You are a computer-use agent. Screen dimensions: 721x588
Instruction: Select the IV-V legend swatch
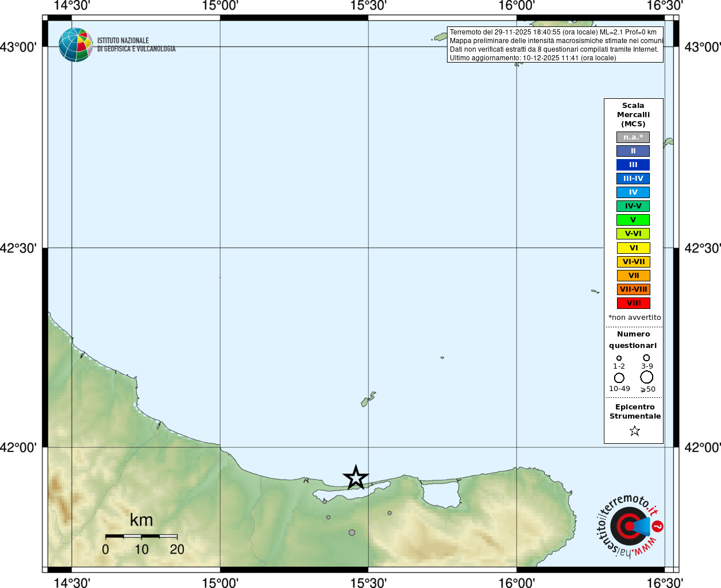[x=633, y=206]
